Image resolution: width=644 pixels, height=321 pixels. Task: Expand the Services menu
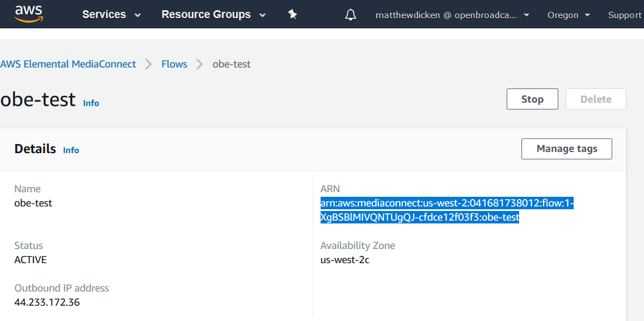coord(111,15)
